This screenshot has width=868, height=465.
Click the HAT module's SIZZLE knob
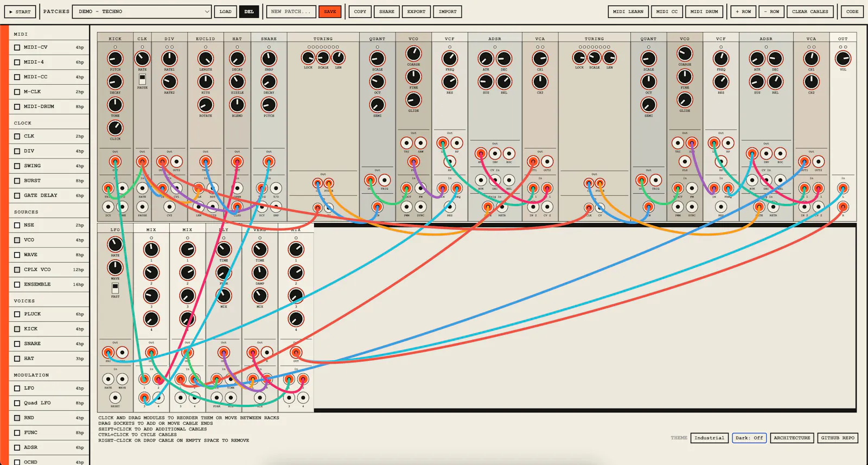tap(237, 81)
